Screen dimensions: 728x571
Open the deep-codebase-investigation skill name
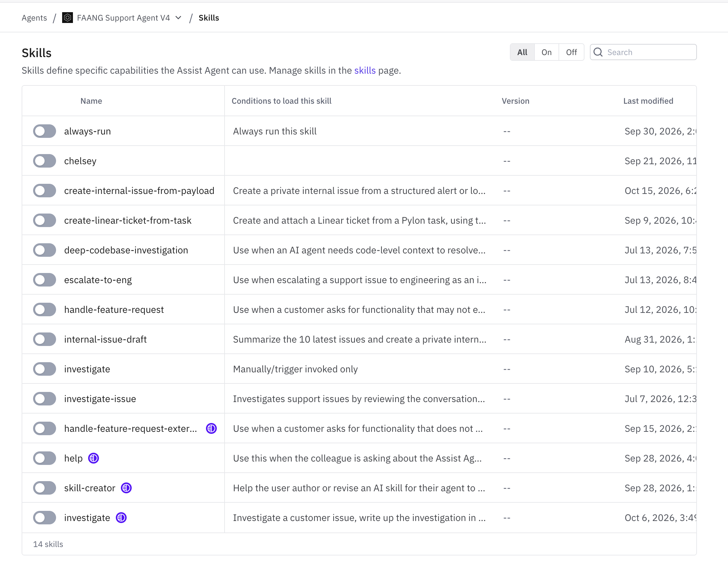[126, 250]
